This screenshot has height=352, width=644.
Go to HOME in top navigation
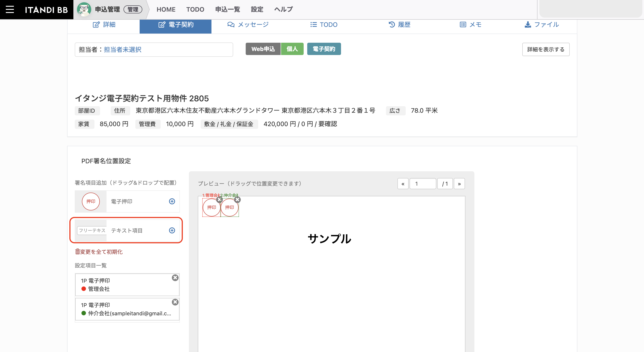point(166,9)
